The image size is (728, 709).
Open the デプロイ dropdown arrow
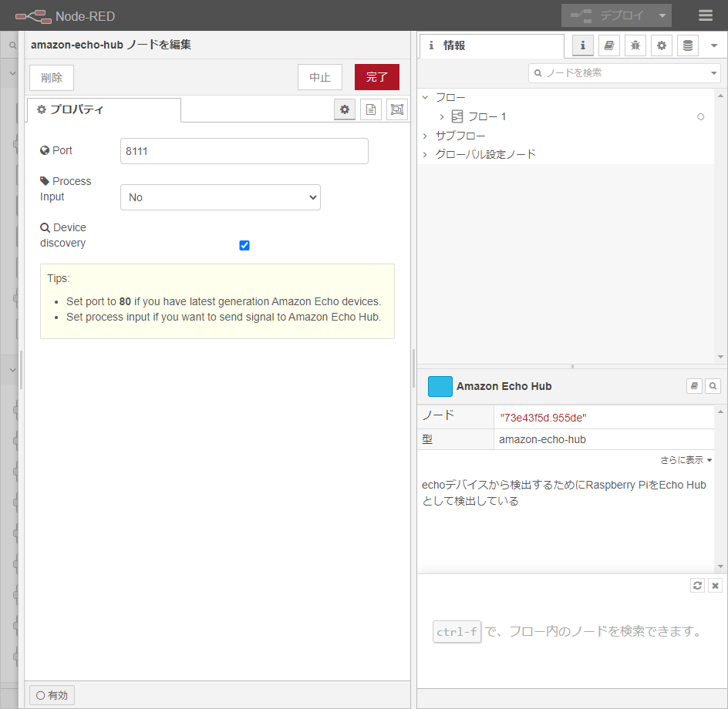point(662,15)
